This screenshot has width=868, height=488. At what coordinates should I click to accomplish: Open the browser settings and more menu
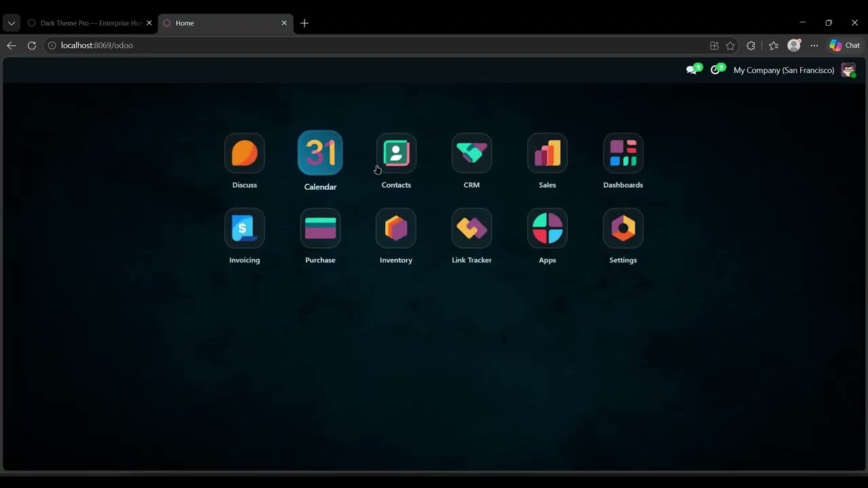[814, 45]
